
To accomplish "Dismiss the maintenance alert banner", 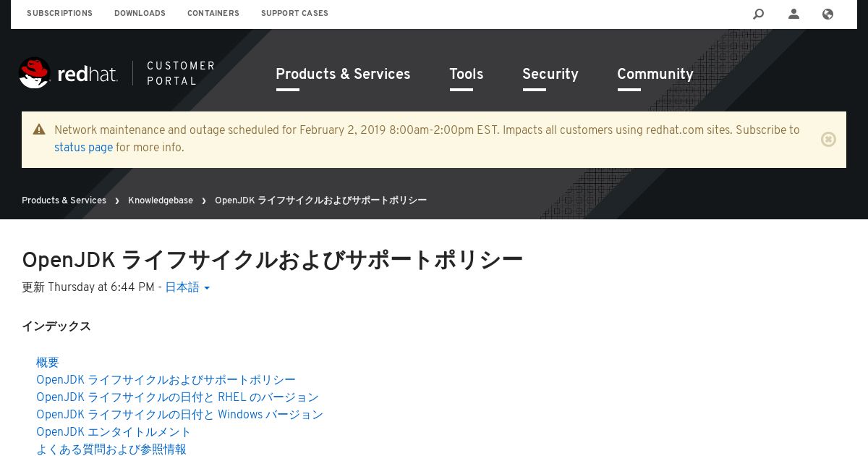I will click(828, 139).
